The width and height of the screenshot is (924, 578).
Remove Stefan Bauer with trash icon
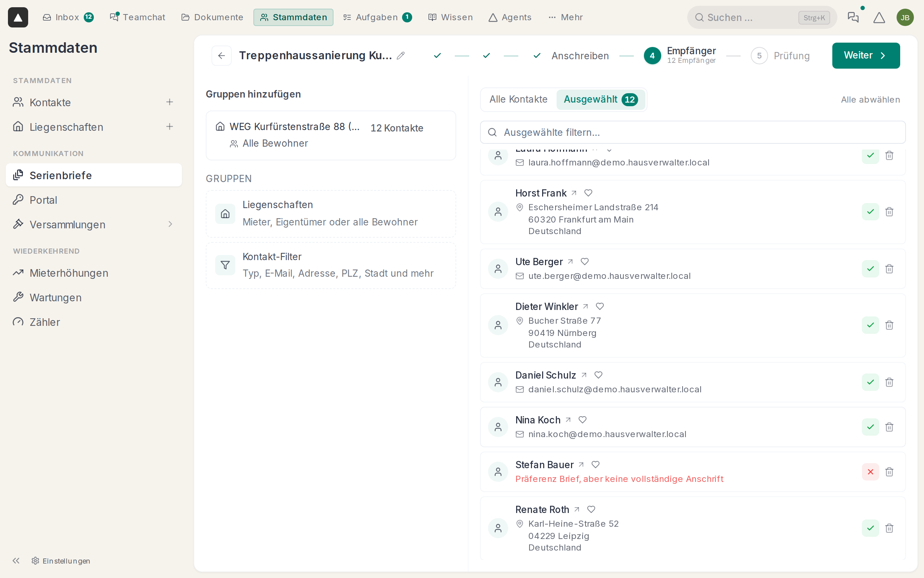point(889,472)
